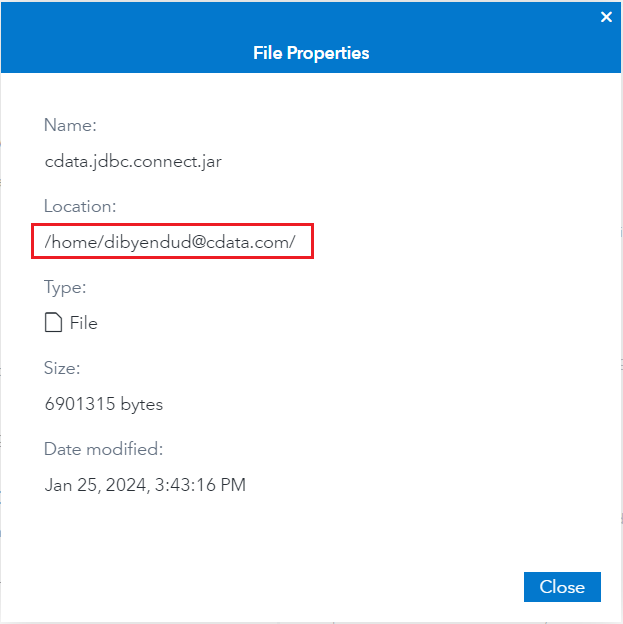Click cdata.com domain in location path

(x=248, y=242)
